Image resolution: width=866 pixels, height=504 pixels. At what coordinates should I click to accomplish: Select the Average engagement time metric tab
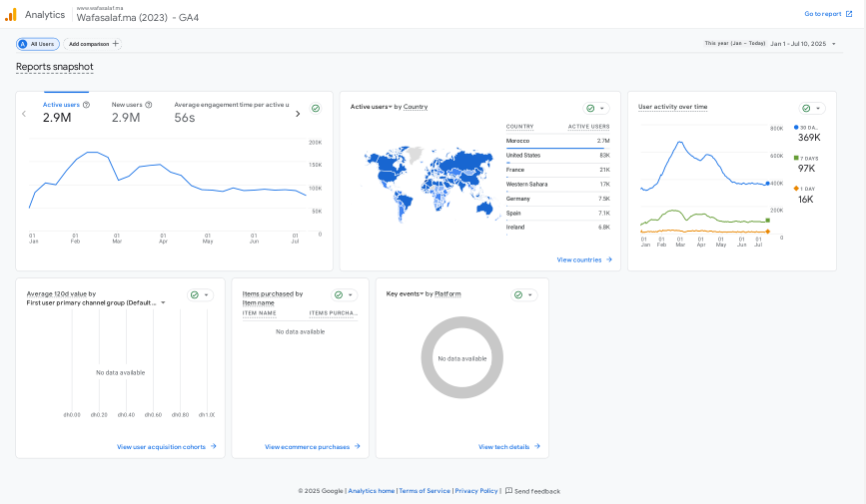[232, 112]
